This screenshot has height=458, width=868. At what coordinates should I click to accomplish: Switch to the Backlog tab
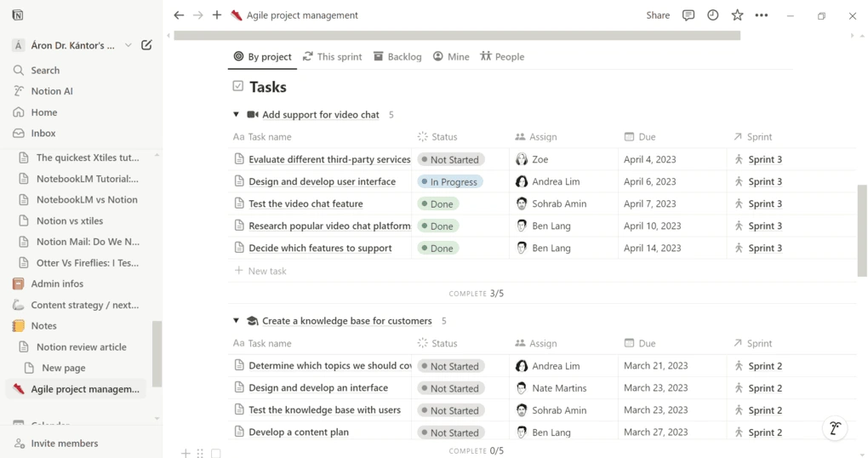[397, 56]
